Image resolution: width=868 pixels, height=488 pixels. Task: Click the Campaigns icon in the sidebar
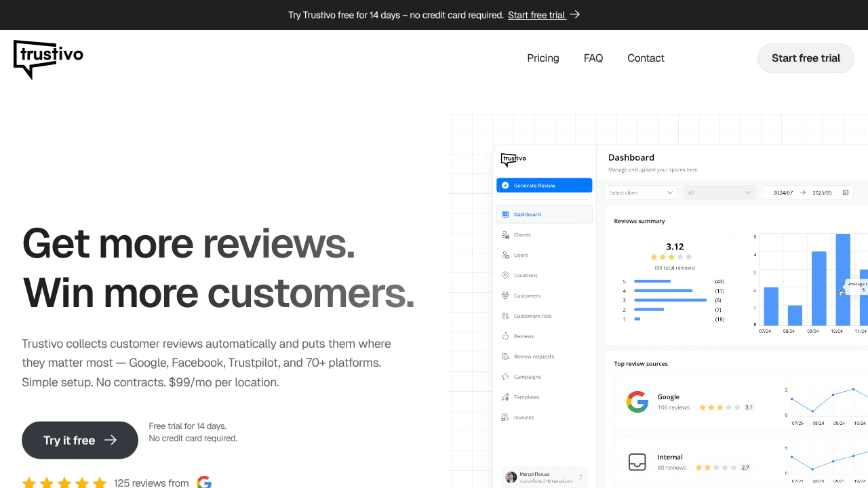coord(505,376)
